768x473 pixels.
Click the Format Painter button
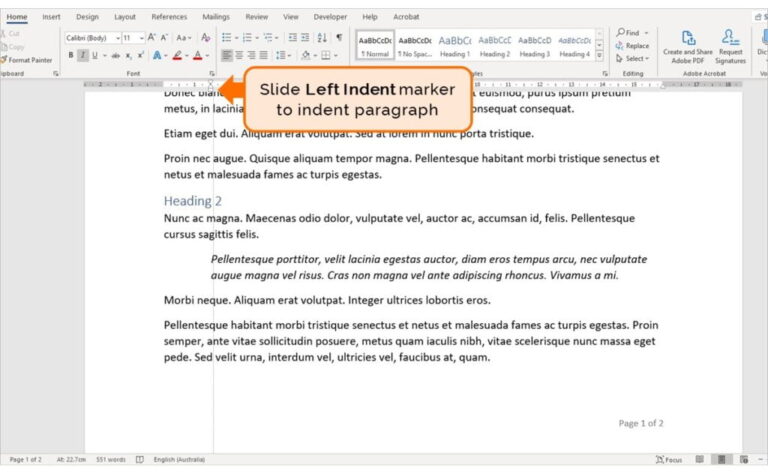click(27, 60)
